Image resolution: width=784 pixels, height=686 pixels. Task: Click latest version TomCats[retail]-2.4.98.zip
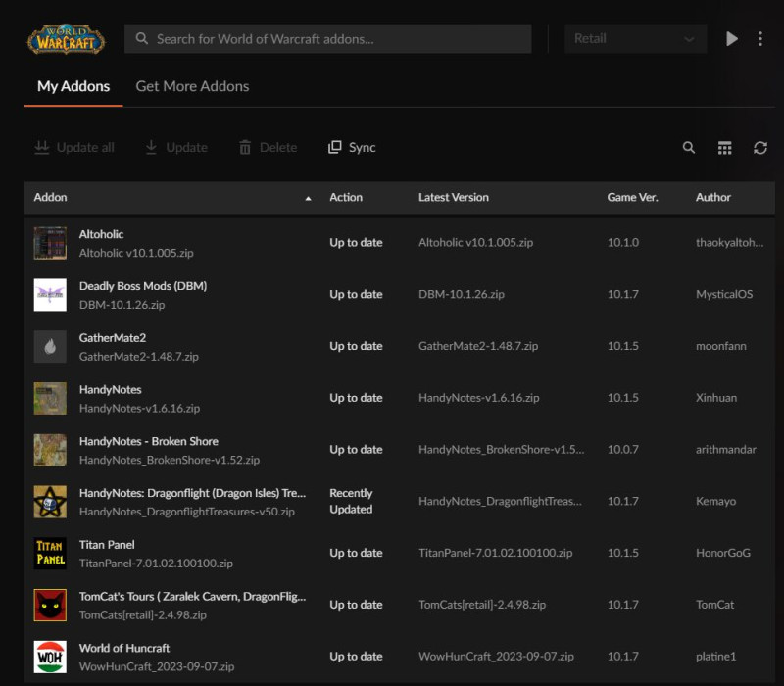point(482,605)
